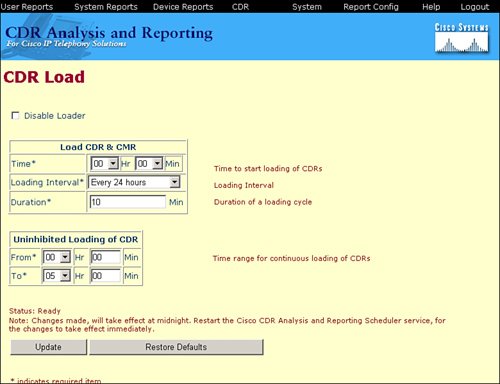Open the CDR menu

pyautogui.click(x=240, y=7)
